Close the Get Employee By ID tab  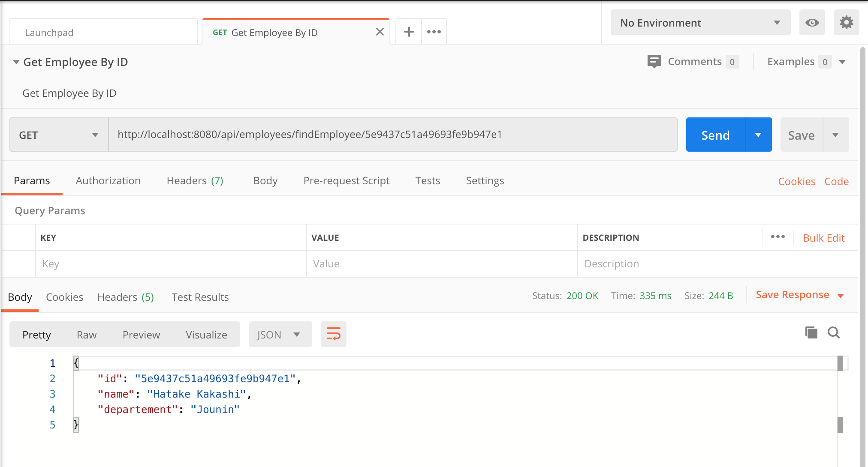pyautogui.click(x=380, y=32)
